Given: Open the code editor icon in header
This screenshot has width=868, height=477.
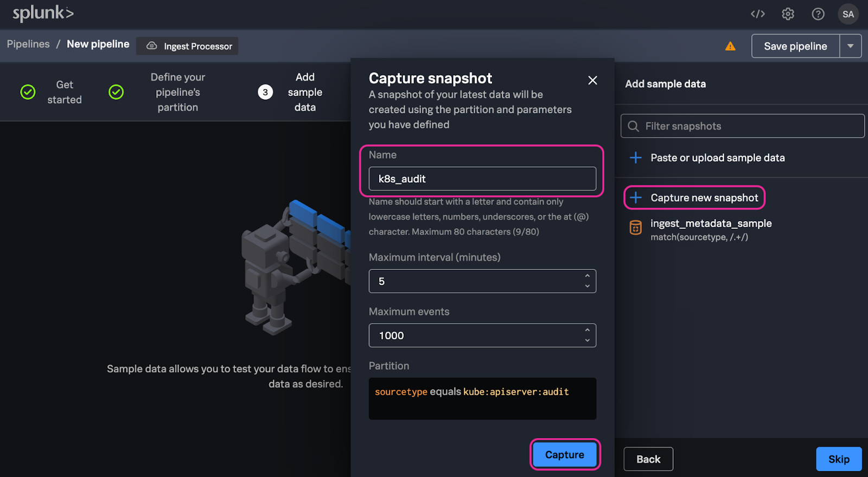Looking at the screenshot, I should pos(758,14).
